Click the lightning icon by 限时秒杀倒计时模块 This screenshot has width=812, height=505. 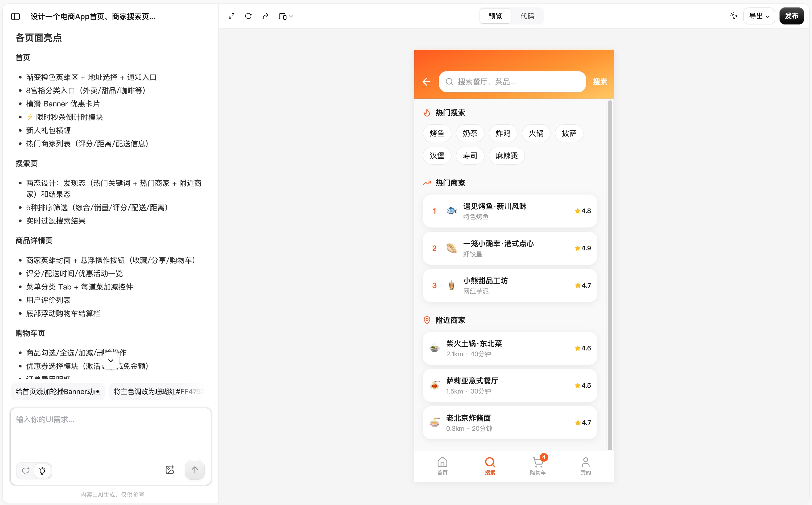pyautogui.click(x=29, y=117)
